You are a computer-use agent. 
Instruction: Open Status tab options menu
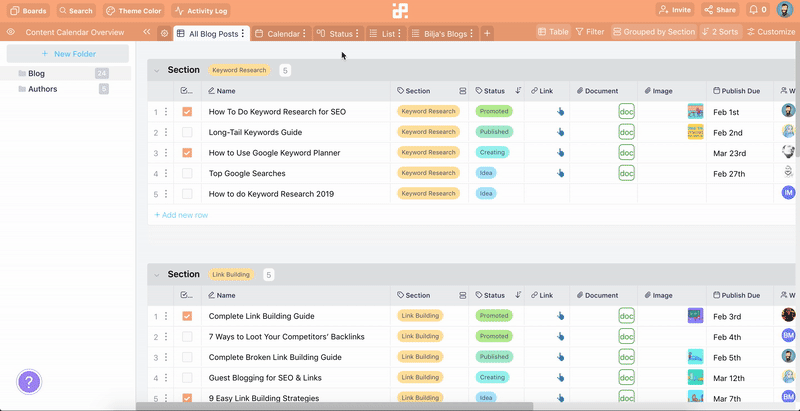(357, 34)
